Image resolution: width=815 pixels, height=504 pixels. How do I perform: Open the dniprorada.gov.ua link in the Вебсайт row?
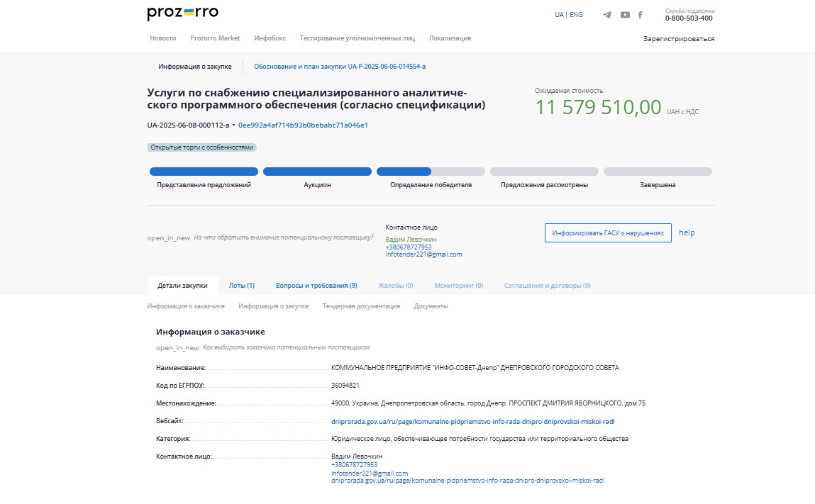pos(473,421)
